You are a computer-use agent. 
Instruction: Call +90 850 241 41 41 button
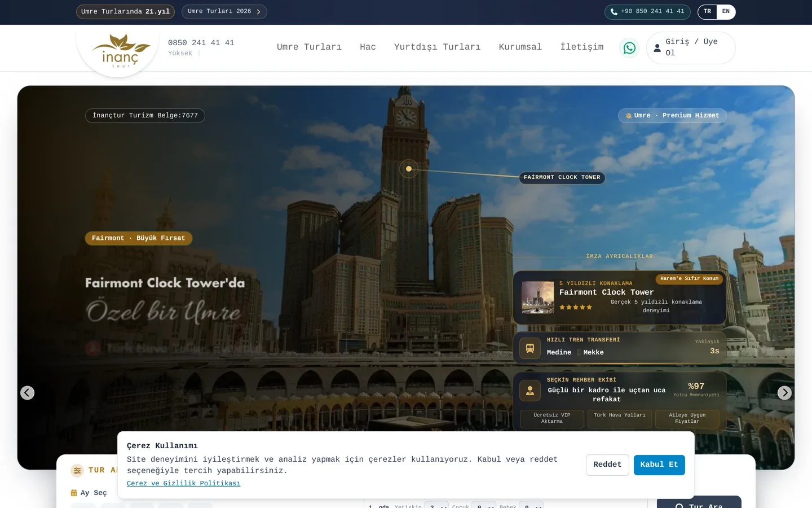(648, 12)
